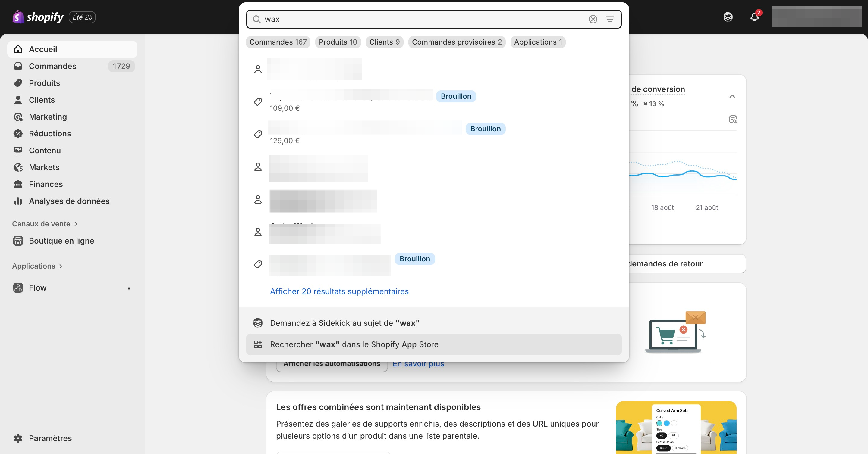868x454 pixels.
Task: Filter results by Commandes 167
Action: [278, 42]
